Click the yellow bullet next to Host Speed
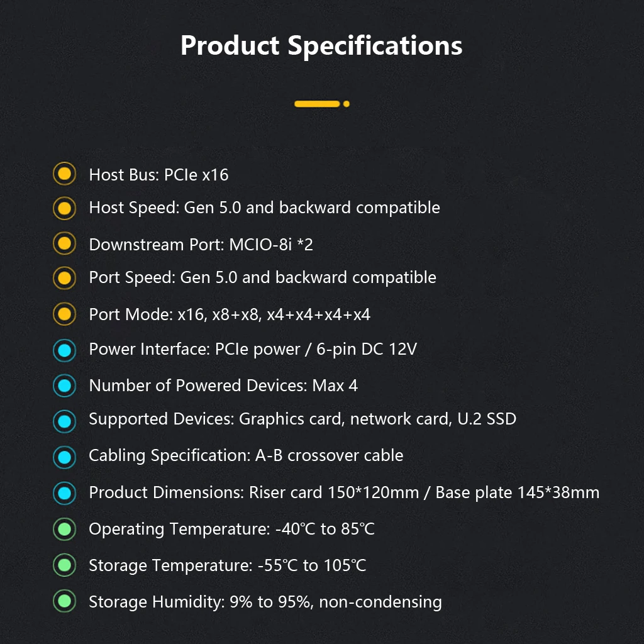The image size is (644, 644). tap(65, 208)
